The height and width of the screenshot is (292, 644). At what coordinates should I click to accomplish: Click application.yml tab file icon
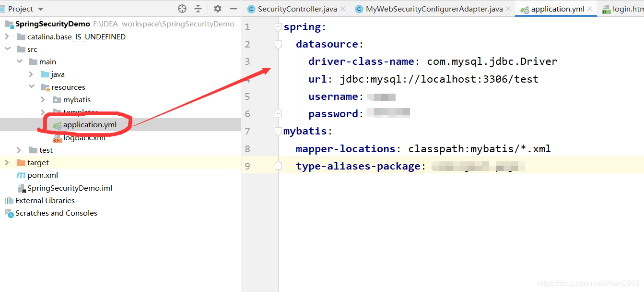pos(525,9)
